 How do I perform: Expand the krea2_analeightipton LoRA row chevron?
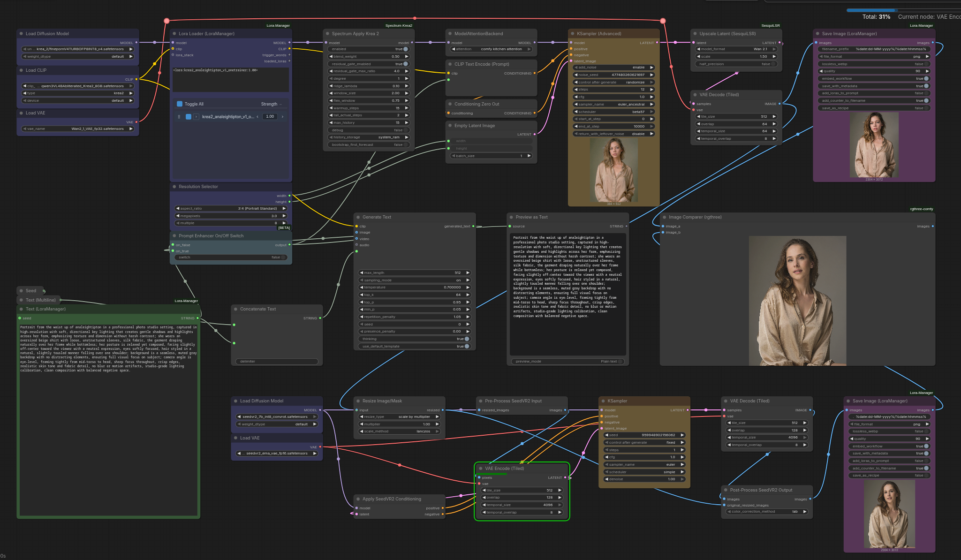(x=196, y=117)
